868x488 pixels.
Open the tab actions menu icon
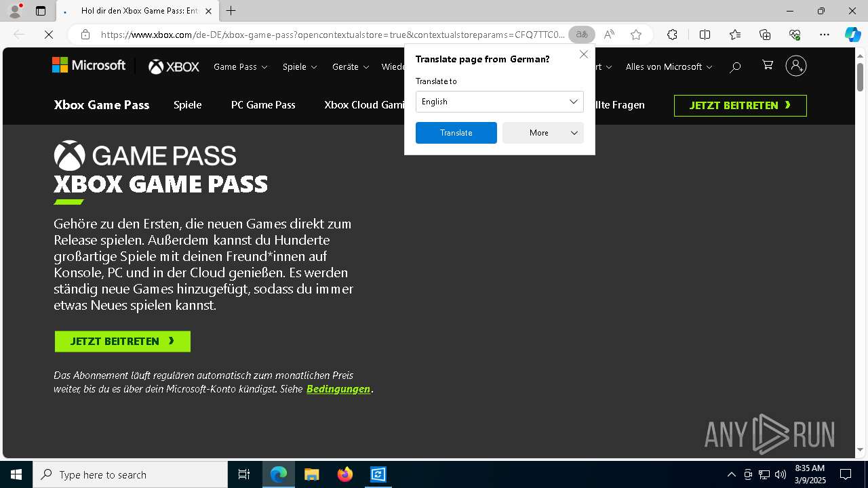(41, 11)
